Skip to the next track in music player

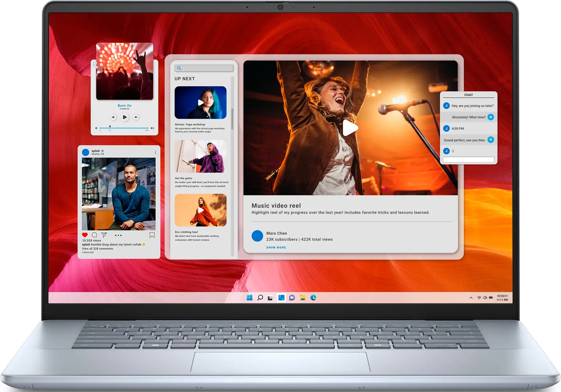[136, 117]
